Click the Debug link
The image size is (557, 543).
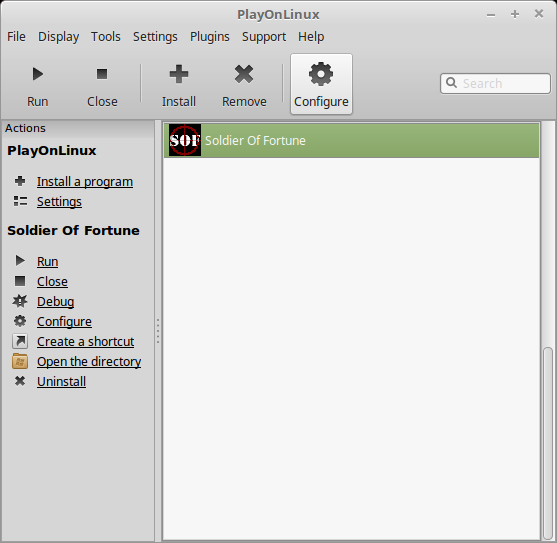click(x=56, y=302)
